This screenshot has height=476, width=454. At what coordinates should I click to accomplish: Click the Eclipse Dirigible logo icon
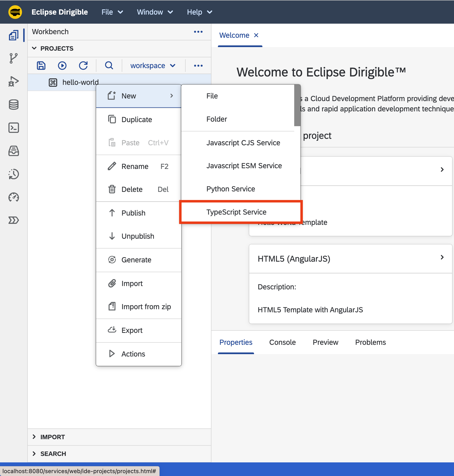[x=15, y=12]
